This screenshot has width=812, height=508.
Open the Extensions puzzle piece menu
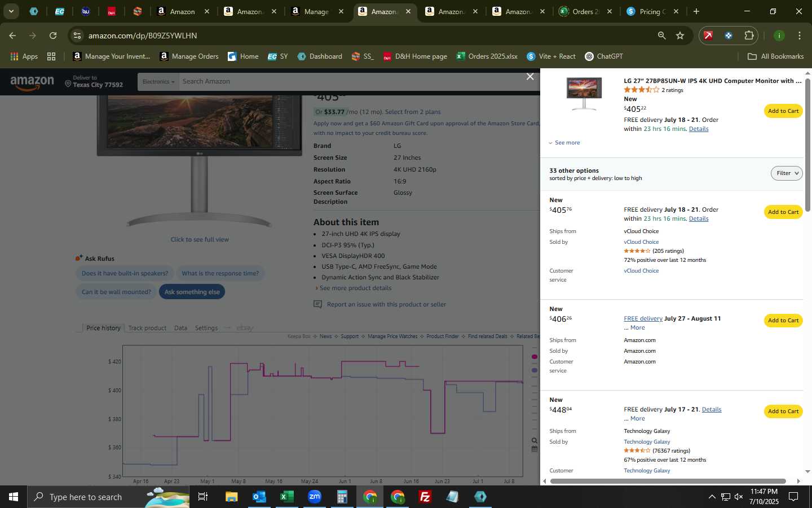749,36
